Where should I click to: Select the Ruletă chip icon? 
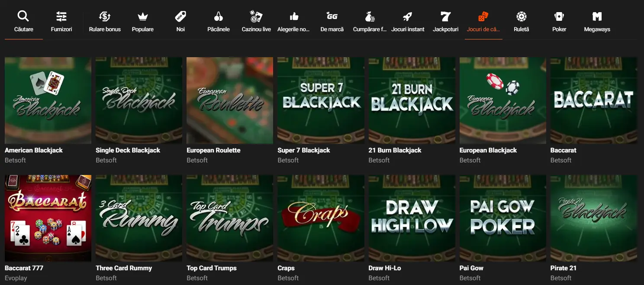coord(521,16)
